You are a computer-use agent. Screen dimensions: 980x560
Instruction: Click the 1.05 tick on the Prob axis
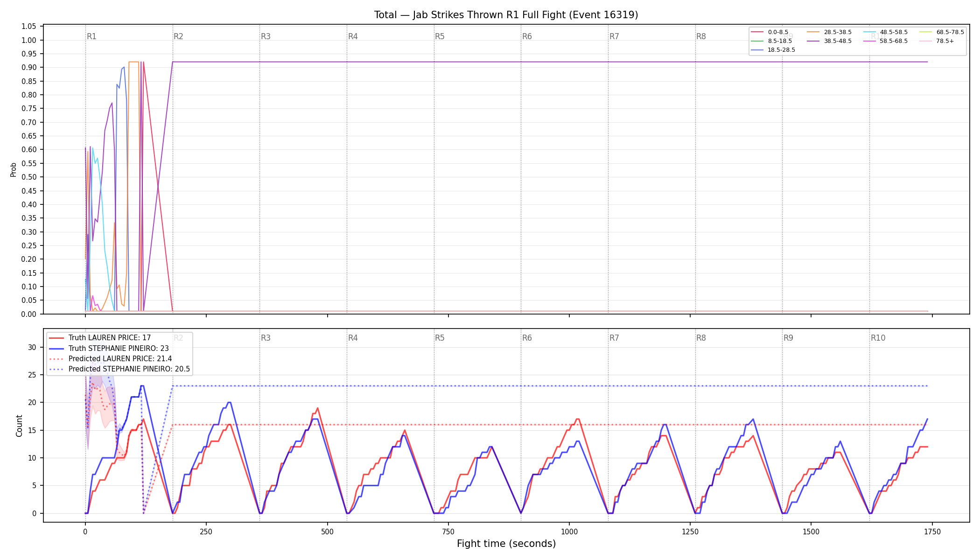tap(29, 27)
